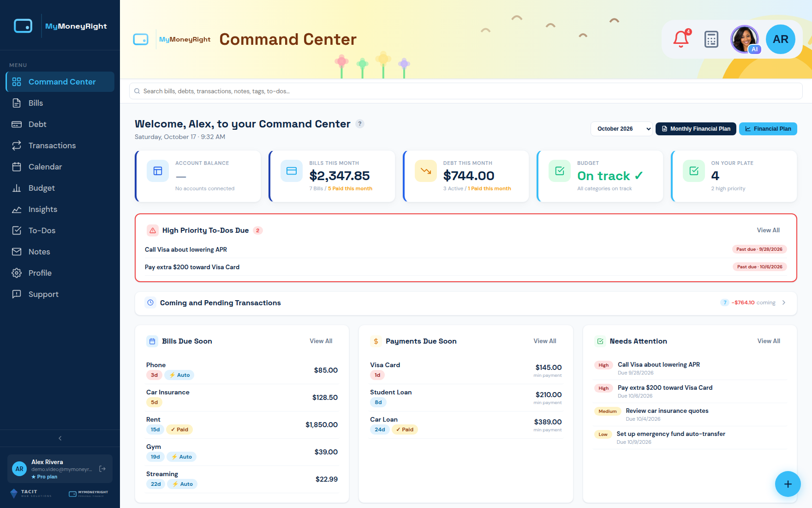Click the Bills This Month card icon
The image size is (812, 508).
tap(292, 171)
